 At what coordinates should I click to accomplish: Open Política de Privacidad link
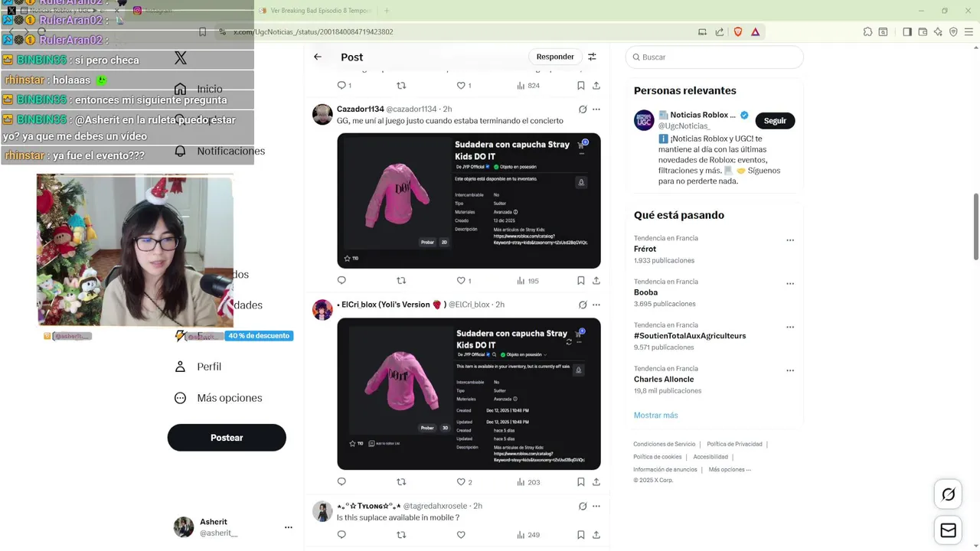[x=734, y=444]
